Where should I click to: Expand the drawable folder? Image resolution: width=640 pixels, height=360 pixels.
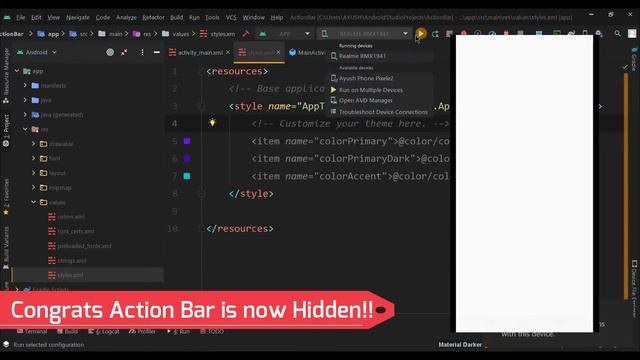pyautogui.click(x=34, y=144)
